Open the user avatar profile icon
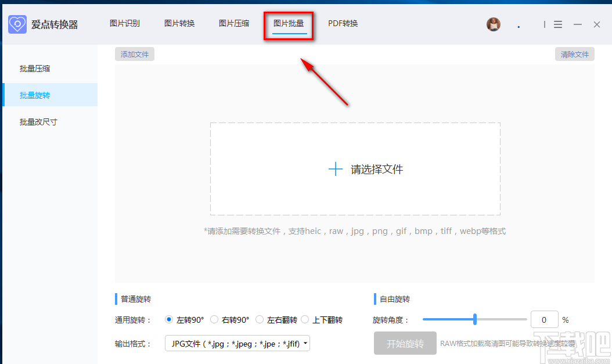Image resolution: width=612 pixels, height=364 pixels. 493,24
